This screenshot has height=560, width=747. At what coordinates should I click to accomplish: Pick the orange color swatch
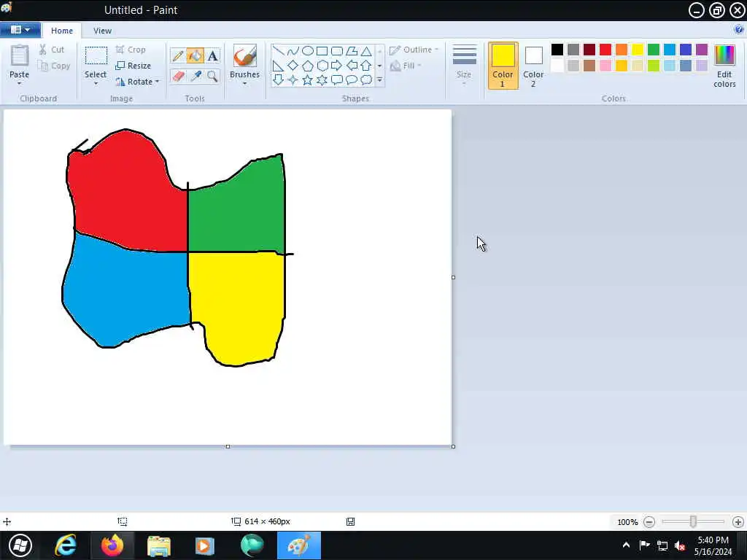click(622, 49)
